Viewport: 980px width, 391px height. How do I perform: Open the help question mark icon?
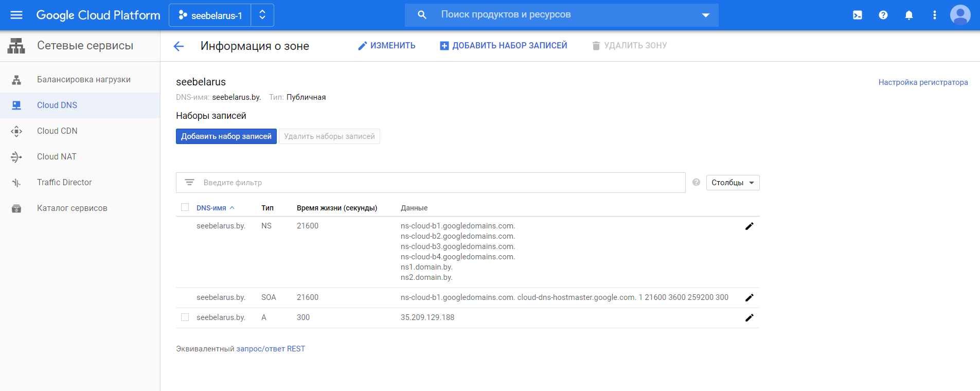(883, 15)
